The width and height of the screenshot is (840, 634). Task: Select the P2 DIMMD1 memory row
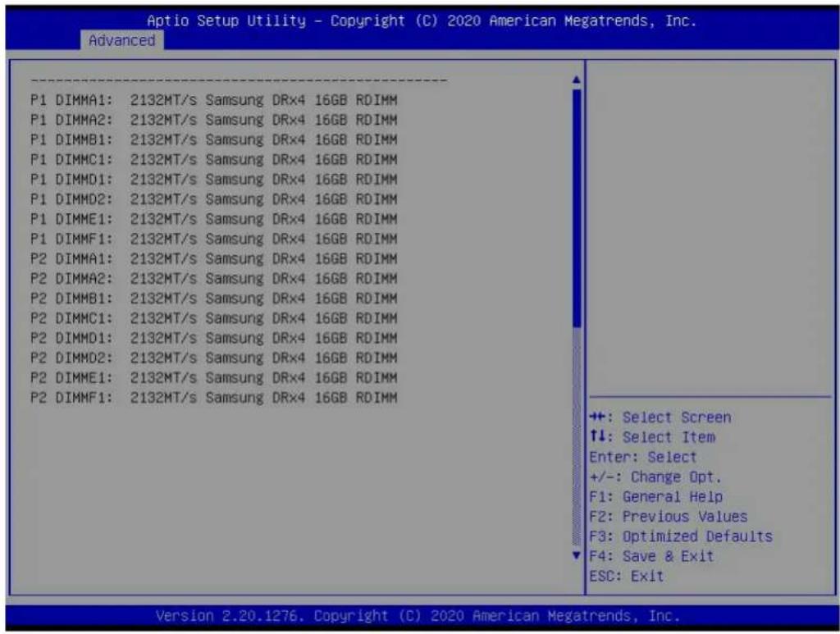214,338
